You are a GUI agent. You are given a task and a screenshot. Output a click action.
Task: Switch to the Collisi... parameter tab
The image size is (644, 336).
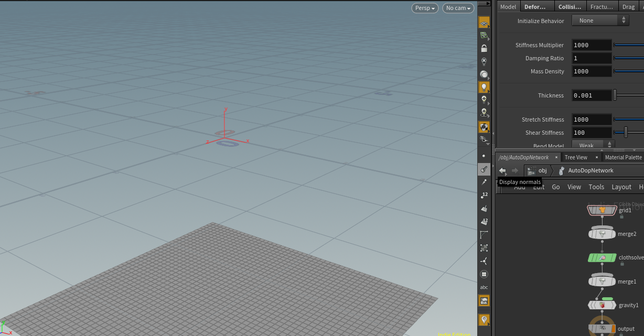[x=570, y=7]
